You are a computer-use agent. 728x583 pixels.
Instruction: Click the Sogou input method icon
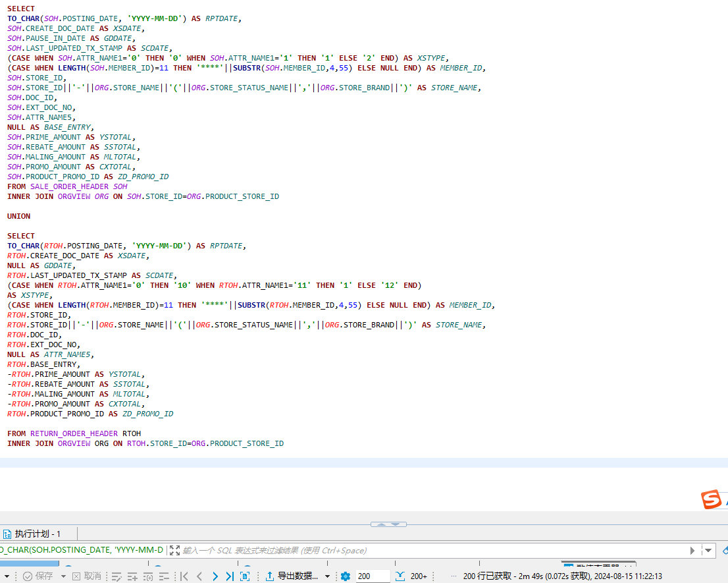711,499
